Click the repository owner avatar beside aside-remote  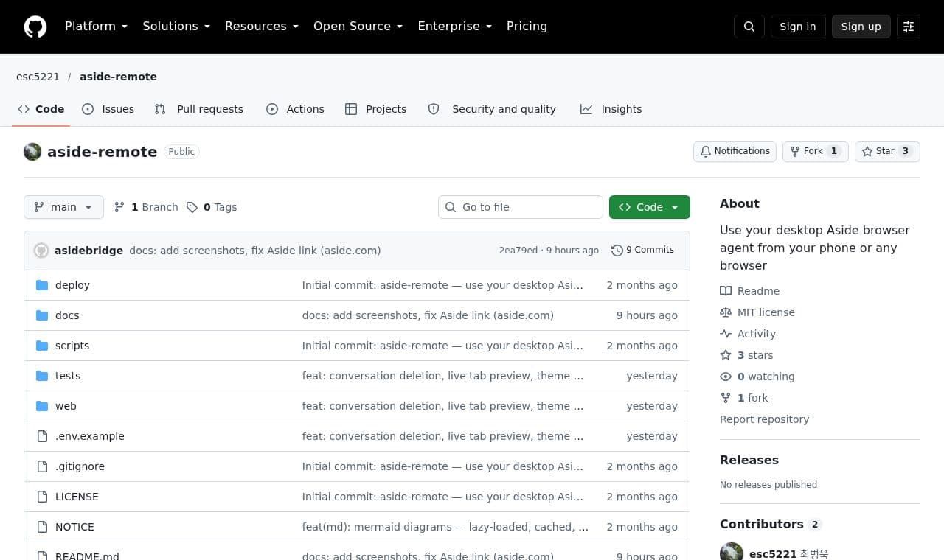[32, 152]
